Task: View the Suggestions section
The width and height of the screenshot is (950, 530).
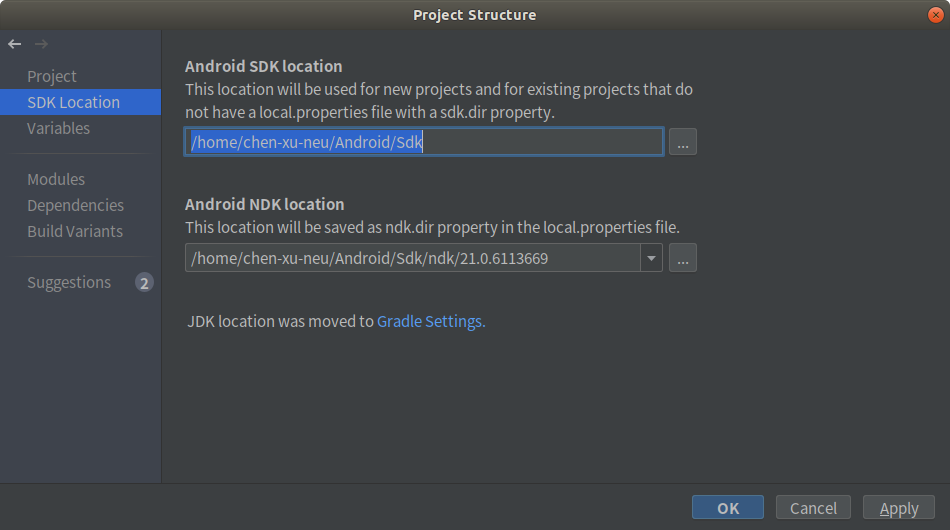Action: tap(68, 282)
